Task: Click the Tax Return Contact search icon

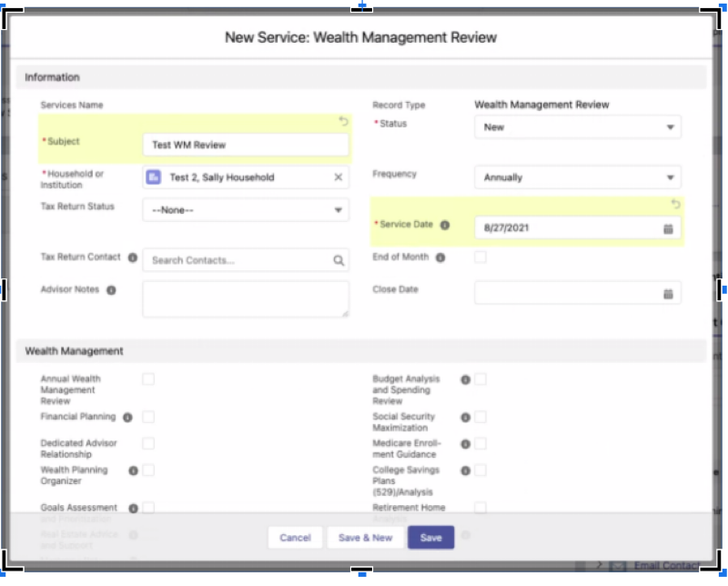Action: pyautogui.click(x=339, y=260)
